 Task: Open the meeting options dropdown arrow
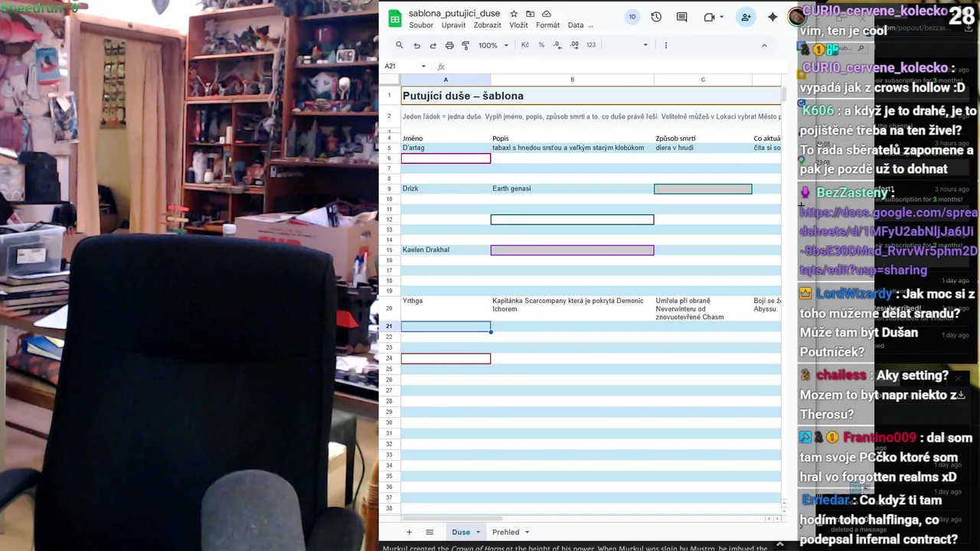coord(721,17)
